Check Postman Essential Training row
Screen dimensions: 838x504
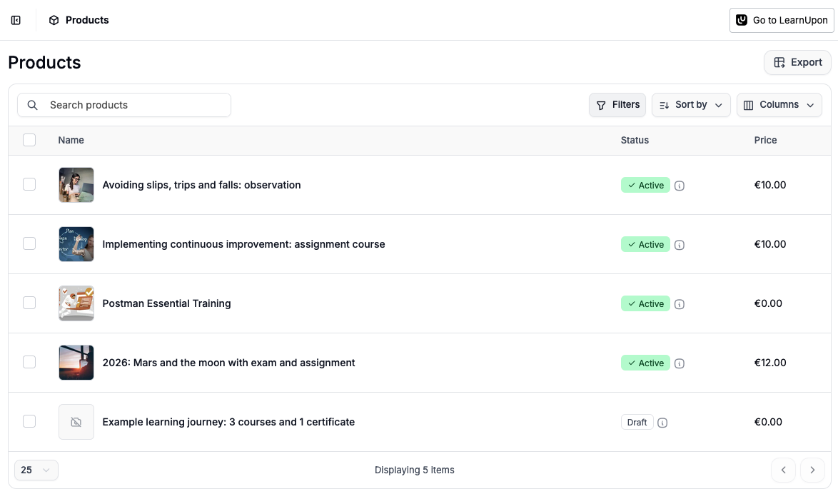[x=29, y=303]
